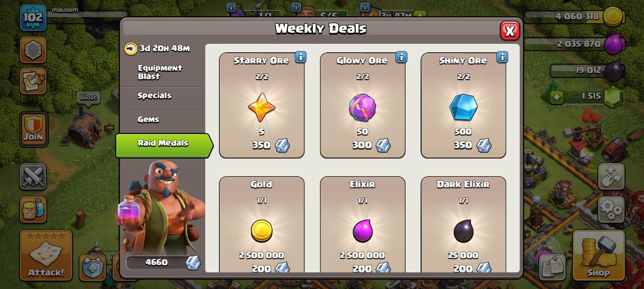Open the settings gears icon
This screenshot has width=644, height=289.
pyautogui.click(x=611, y=209)
